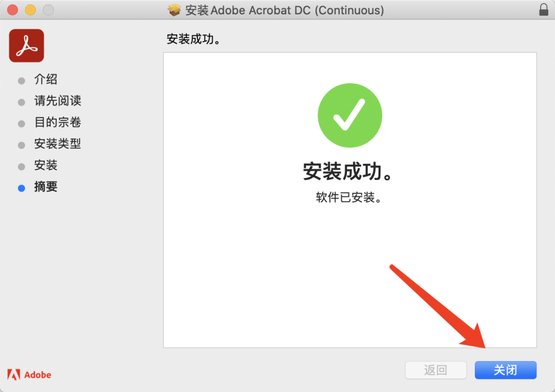Image resolution: width=555 pixels, height=392 pixels.
Task: Close the installer with red window button
Action: tap(13, 10)
